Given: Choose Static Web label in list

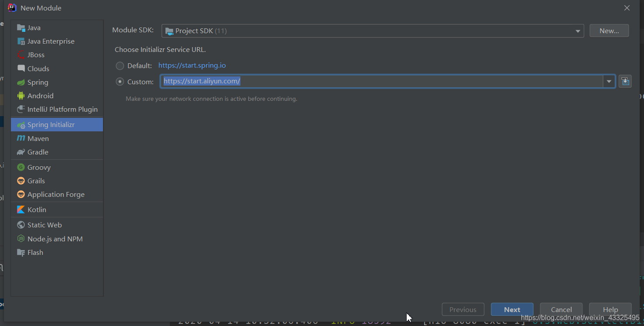Looking at the screenshot, I should pos(45,225).
